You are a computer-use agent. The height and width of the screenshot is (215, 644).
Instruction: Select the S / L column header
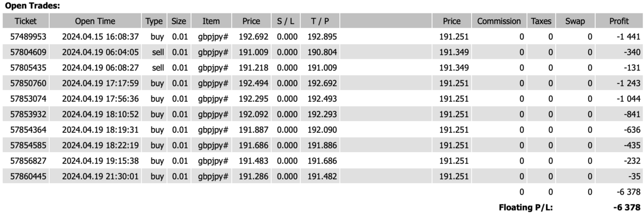[x=286, y=21]
